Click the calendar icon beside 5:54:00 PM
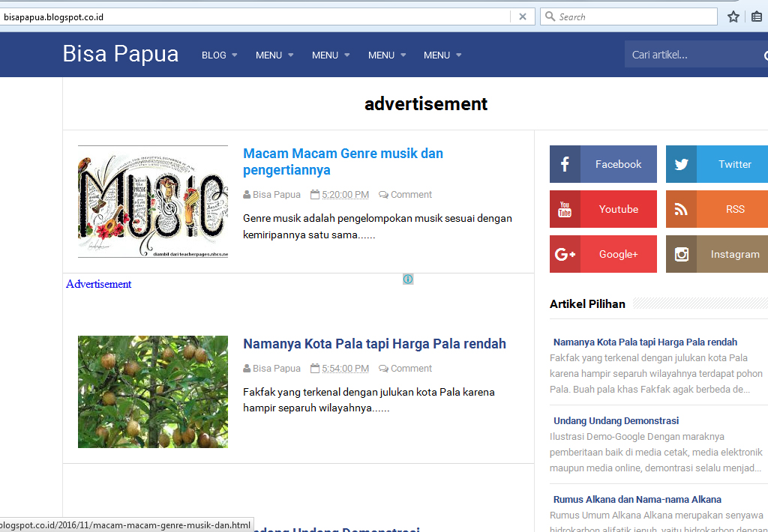This screenshot has height=532, width=768. point(315,368)
